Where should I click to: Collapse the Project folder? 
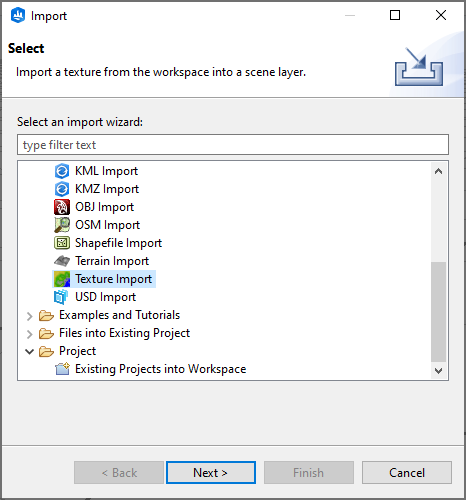click(30, 351)
